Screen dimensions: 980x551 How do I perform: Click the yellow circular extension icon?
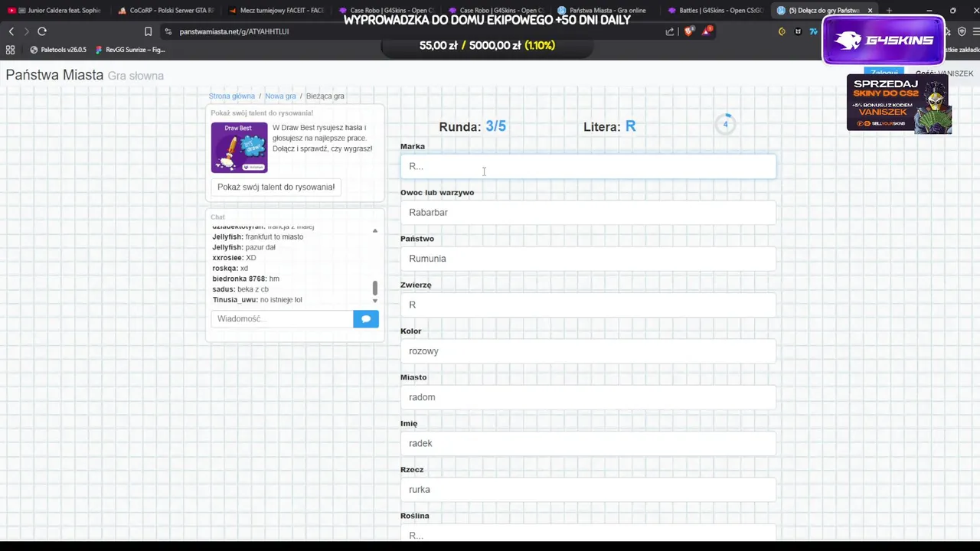pyautogui.click(x=782, y=31)
